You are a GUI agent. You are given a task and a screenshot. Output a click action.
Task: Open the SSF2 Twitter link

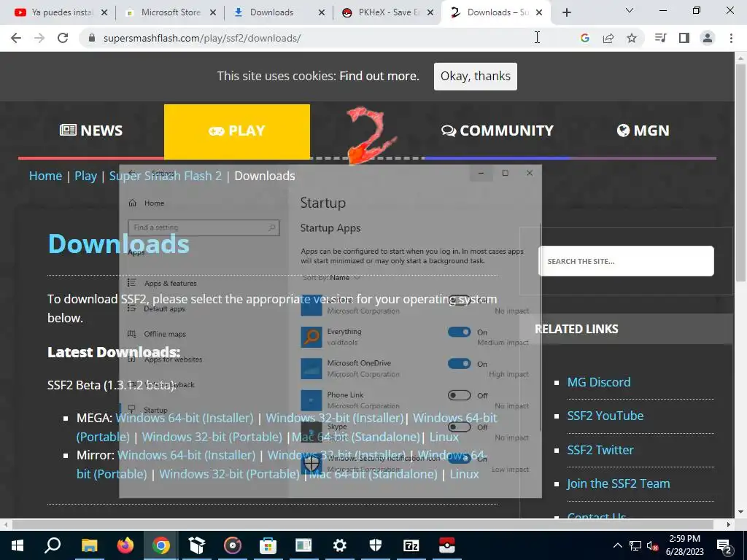pyautogui.click(x=600, y=450)
